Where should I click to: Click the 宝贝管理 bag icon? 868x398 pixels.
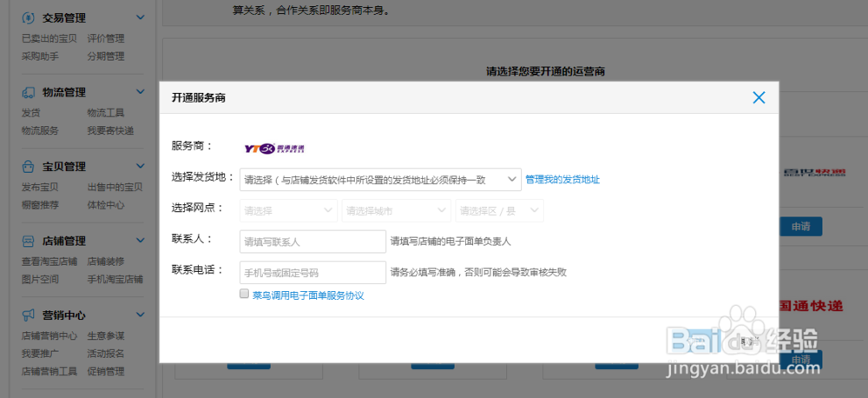pos(29,166)
